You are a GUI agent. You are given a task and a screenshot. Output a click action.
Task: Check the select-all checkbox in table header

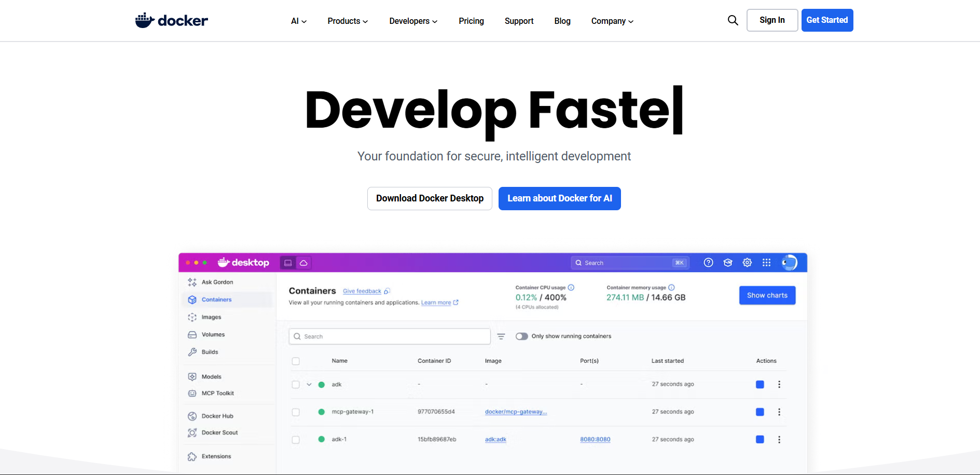coord(296,361)
